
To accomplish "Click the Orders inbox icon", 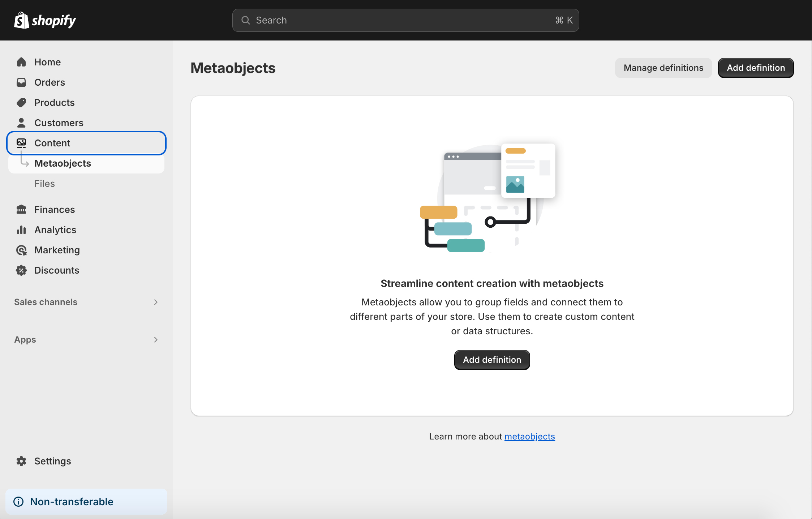I will pos(21,82).
